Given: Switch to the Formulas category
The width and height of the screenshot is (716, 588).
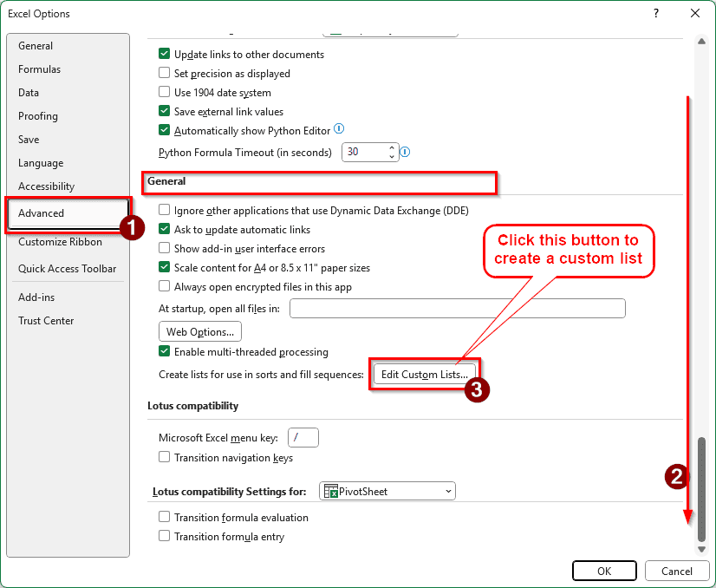Looking at the screenshot, I should (x=39, y=69).
